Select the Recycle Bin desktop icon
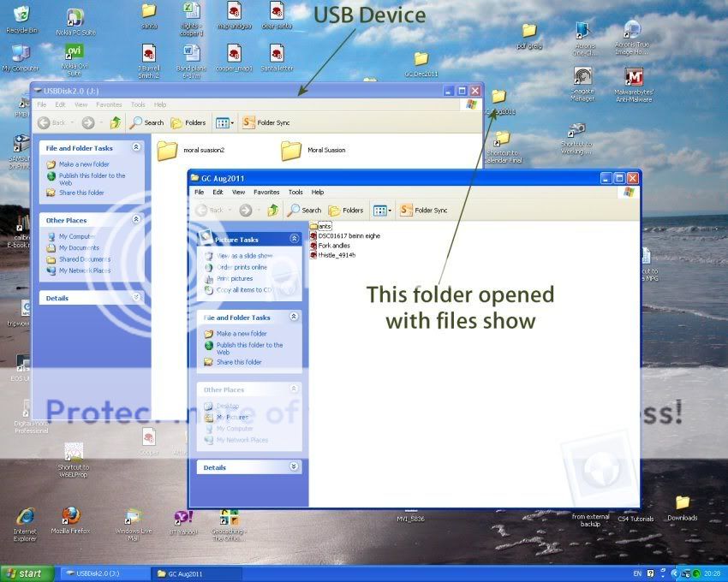The height and width of the screenshot is (582, 728). pos(21,15)
